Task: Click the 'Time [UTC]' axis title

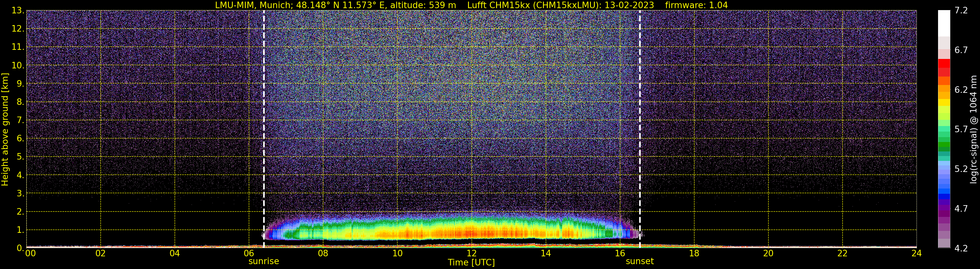Action: pyautogui.click(x=471, y=262)
